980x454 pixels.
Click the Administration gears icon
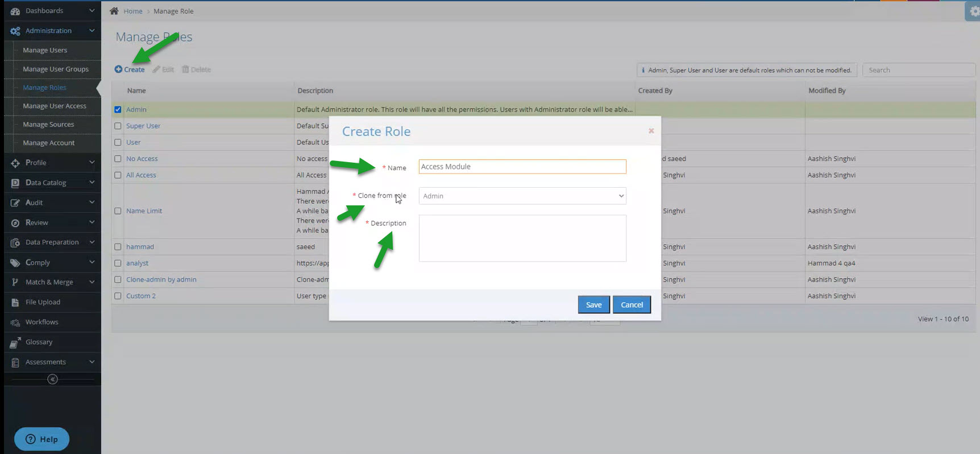(x=15, y=31)
